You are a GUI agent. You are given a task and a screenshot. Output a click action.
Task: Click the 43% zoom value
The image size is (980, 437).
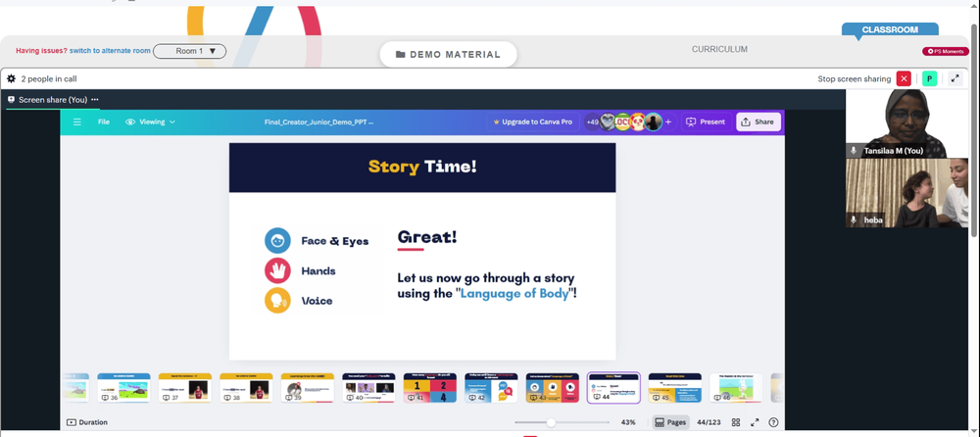(628, 422)
